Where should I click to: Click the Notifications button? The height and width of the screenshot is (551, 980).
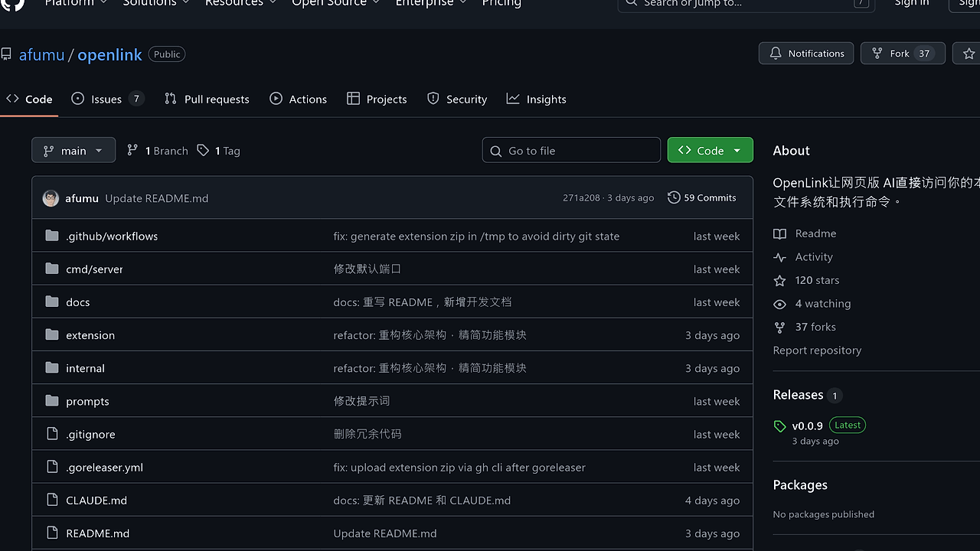[x=806, y=54]
